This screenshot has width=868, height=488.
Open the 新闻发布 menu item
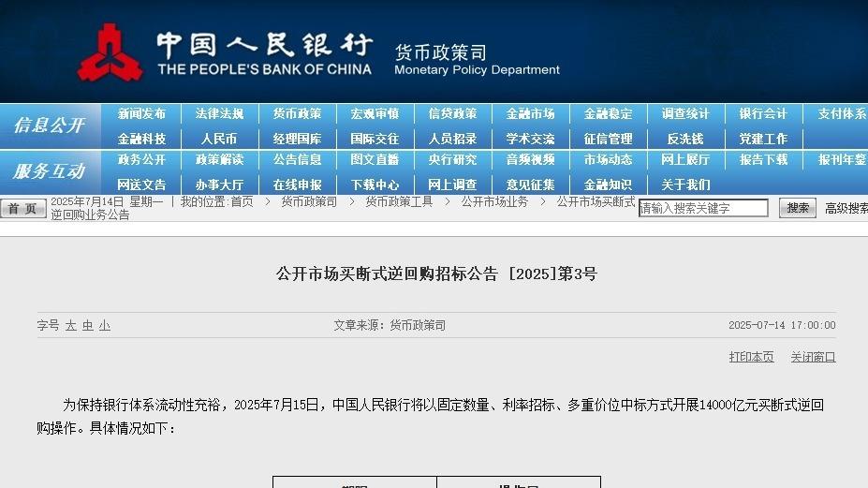click(x=141, y=114)
